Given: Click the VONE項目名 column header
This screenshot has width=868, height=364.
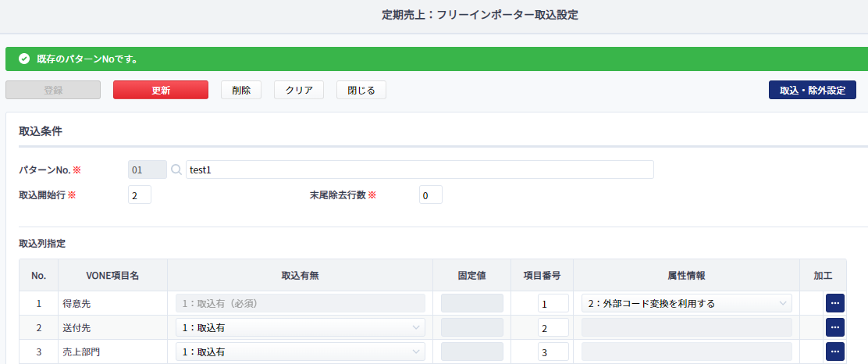Looking at the screenshot, I should [112, 276].
